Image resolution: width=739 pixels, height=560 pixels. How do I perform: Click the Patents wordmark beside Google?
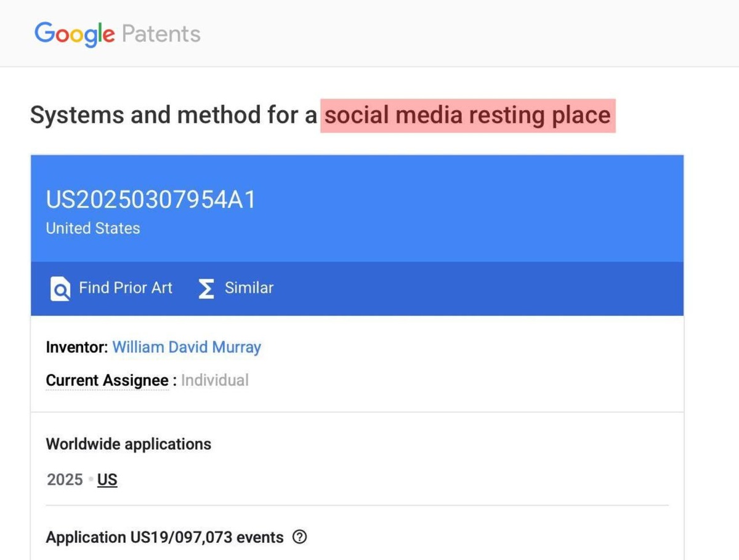point(161,33)
